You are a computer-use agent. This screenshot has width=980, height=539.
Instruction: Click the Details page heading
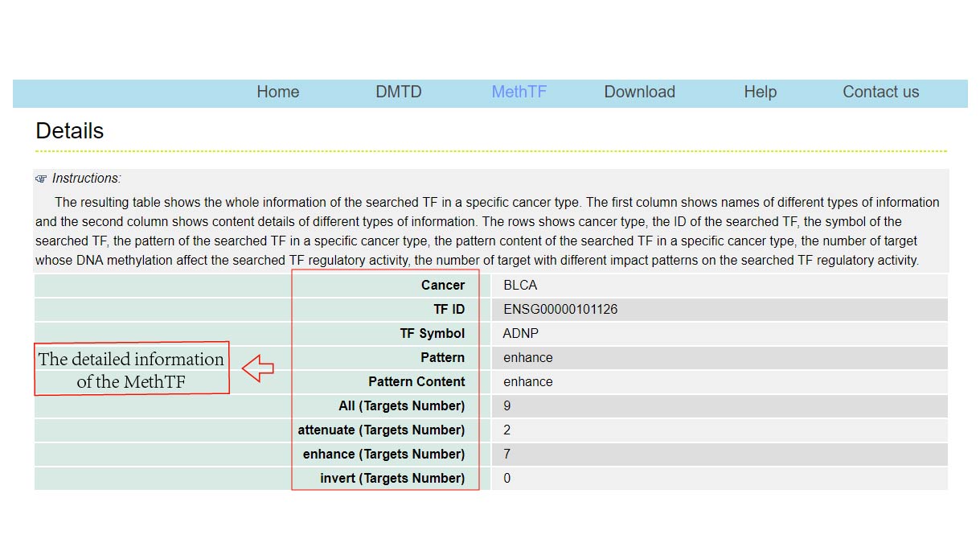click(x=70, y=131)
